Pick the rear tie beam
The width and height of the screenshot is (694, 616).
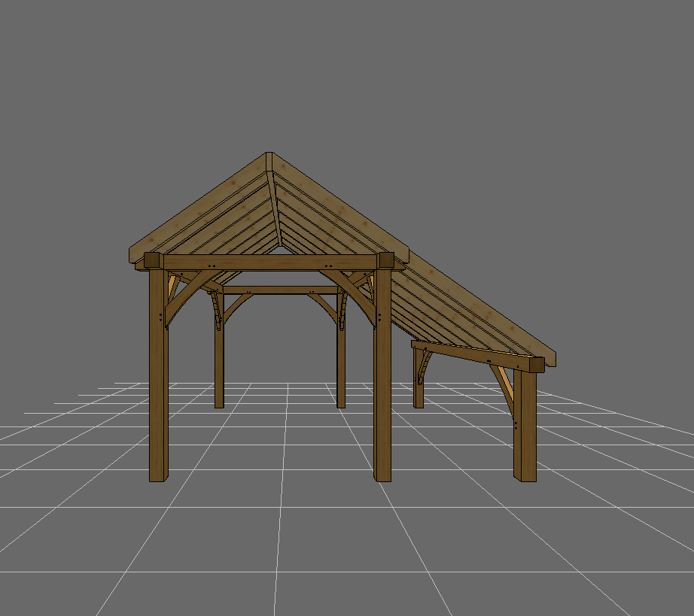(x=279, y=290)
